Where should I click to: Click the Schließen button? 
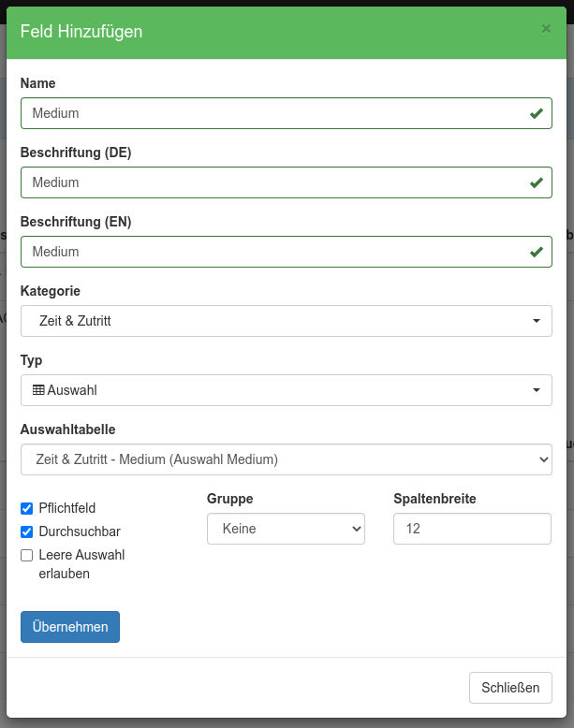[x=510, y=688]
